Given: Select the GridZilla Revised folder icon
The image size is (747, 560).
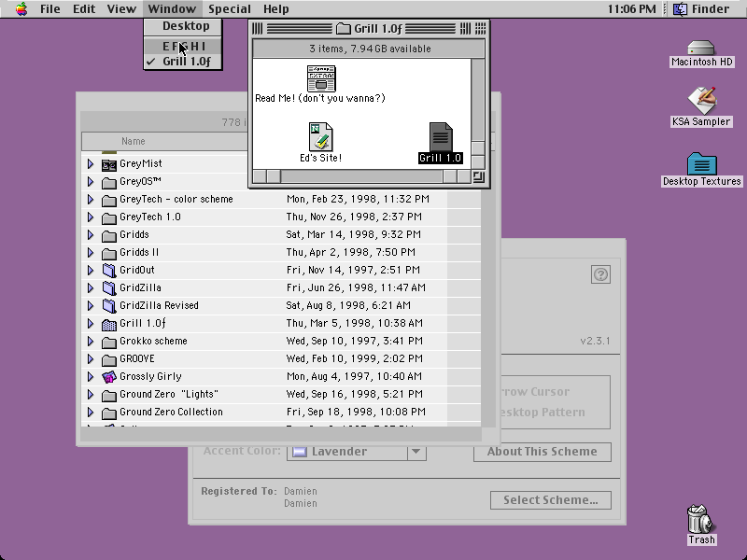Looking at the screenshot, I should tap(109, 306).
